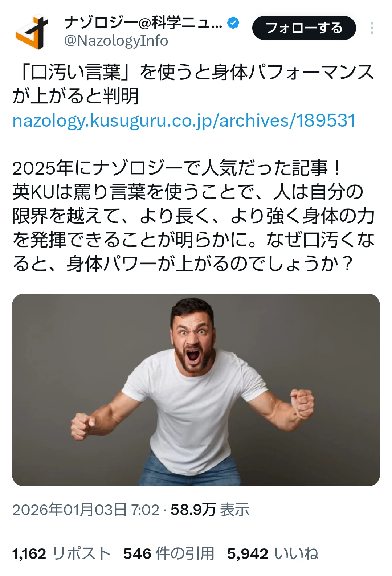Click the @NazologyInfo handle

pos(116,41)
